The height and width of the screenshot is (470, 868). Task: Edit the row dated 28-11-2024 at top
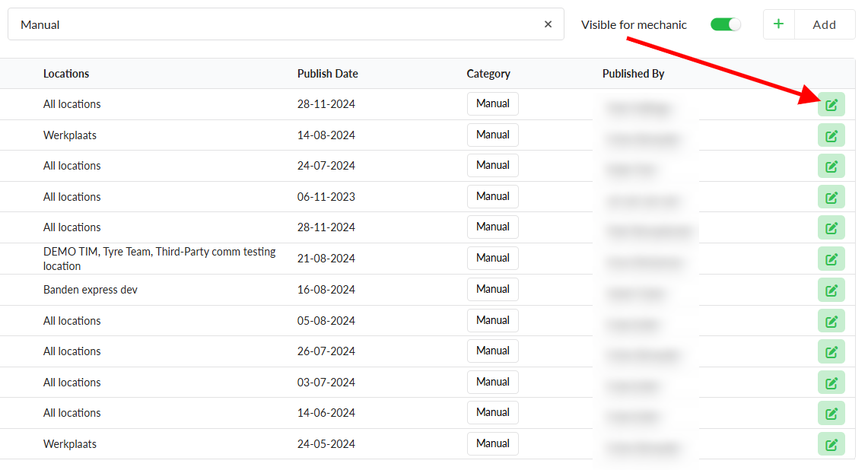[x=831, y=105]
